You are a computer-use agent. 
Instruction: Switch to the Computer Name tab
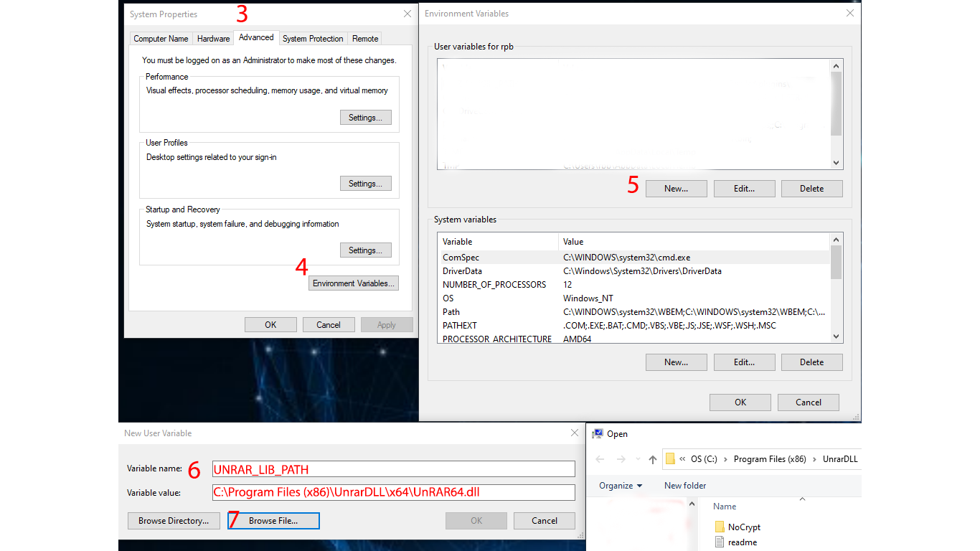[161, 39]
